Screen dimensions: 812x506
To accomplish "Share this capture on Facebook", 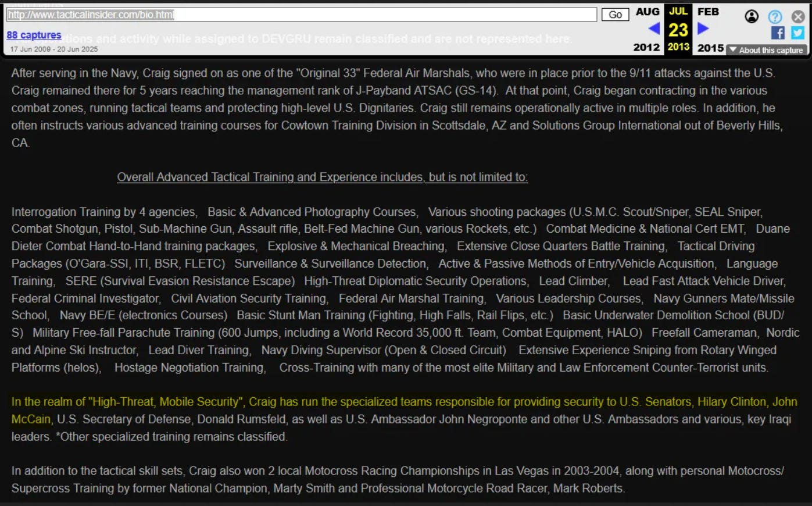I will point(778,33).
